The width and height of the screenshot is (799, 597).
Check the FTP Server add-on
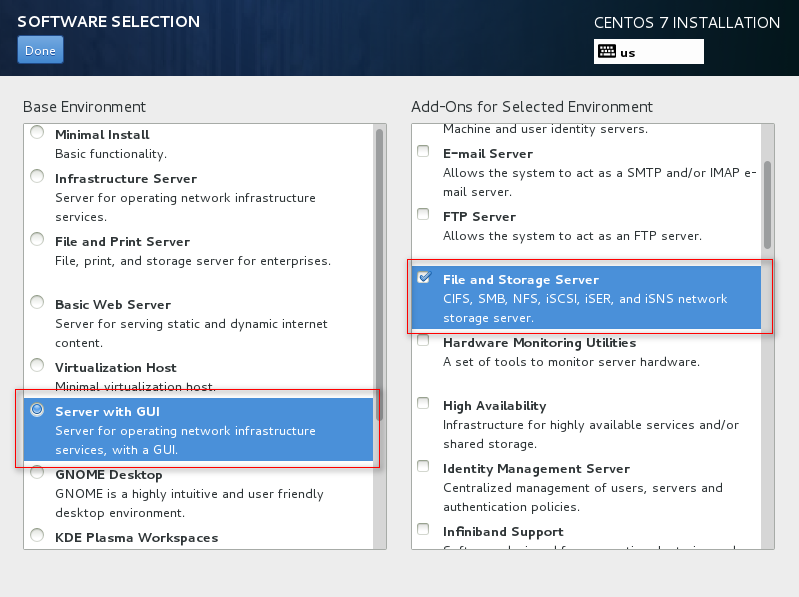423,214
